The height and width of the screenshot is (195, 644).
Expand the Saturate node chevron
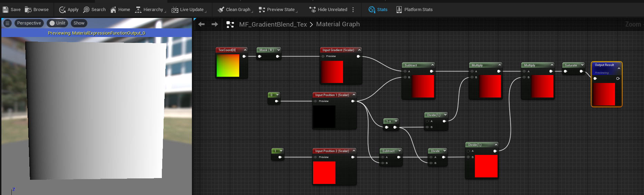[x=582, y=65]
